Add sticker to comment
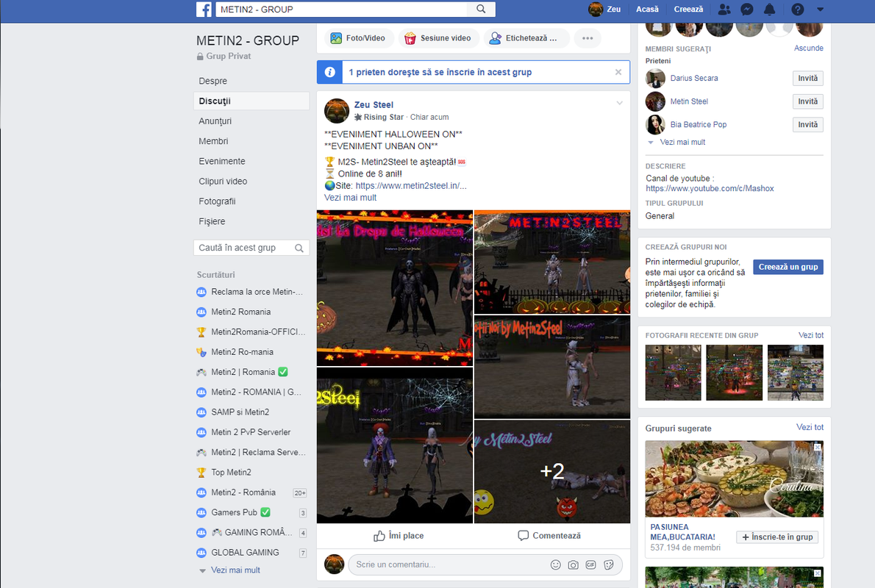Screen dimensions: 875x588 (x=609, y=564)
